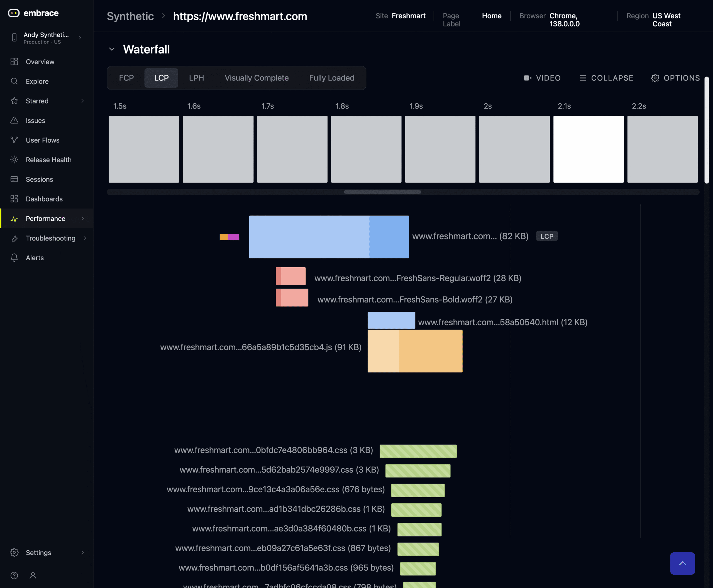This screenshot has height=588, width=713.
Task: Click the FreshSans-Regular.woff2 request bar
Action: (x=291, y=276)
